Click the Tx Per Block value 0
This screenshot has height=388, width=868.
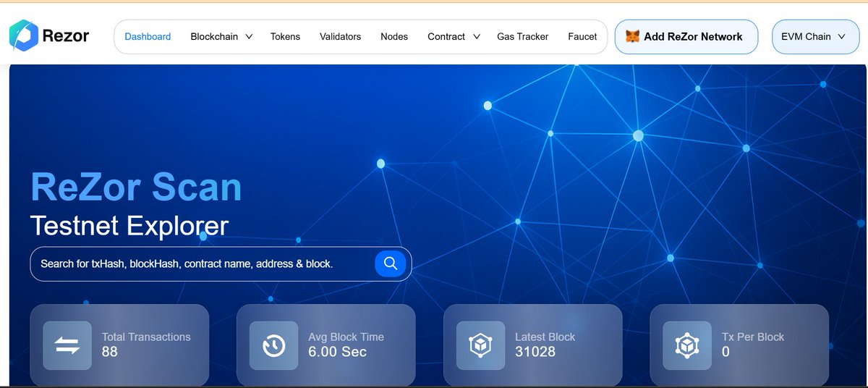pos(726,352)
